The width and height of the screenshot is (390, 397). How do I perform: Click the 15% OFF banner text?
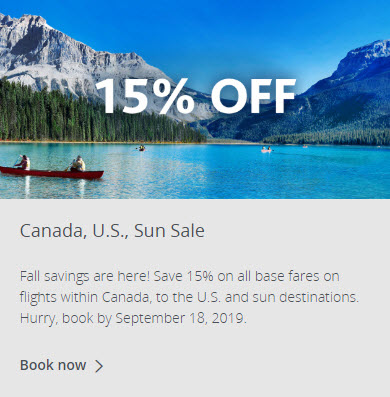click(196, 96)
